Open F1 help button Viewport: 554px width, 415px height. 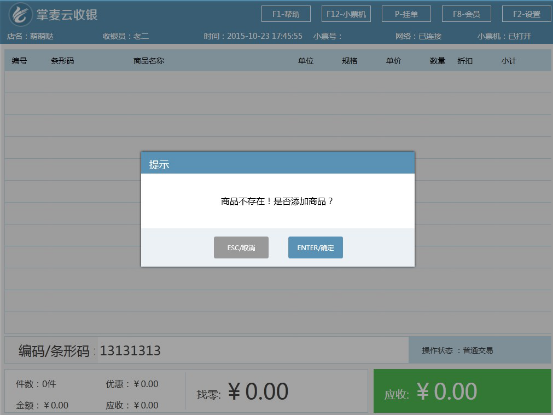click(286, 14)
